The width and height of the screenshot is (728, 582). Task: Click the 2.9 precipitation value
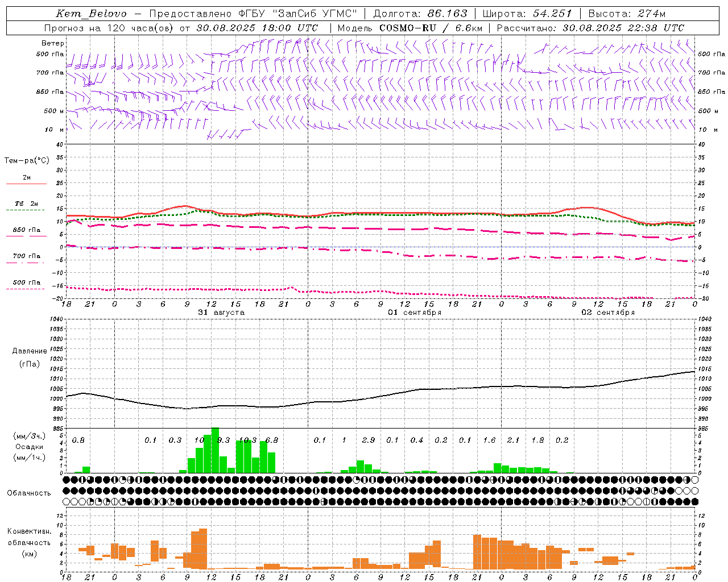point(369,440)
